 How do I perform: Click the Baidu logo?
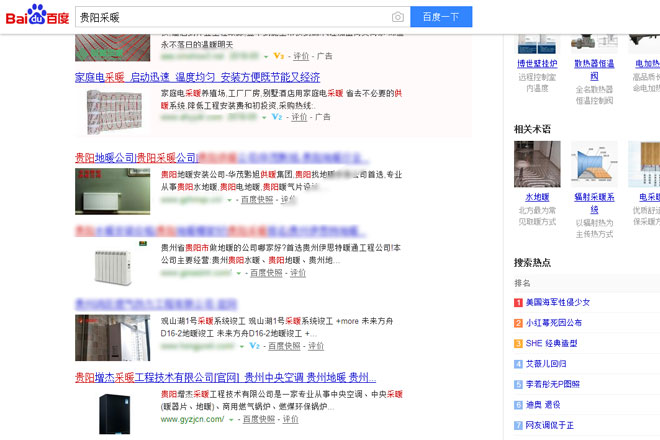[37, 15]
